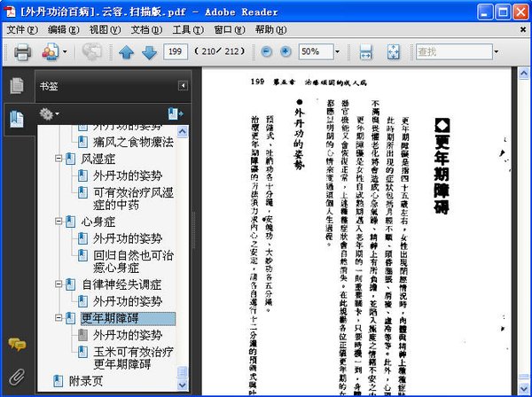Click the page number input field

pyautogui.click(x=175, y=52)
